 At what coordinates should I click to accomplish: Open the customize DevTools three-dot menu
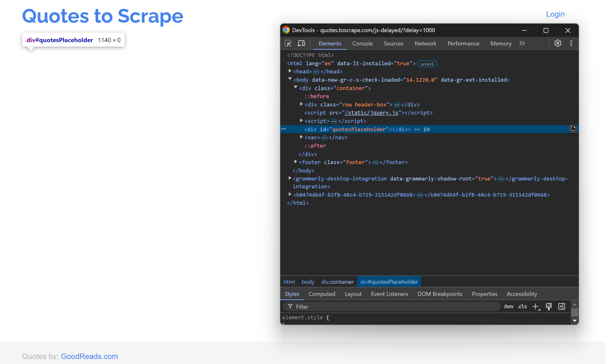571,43
